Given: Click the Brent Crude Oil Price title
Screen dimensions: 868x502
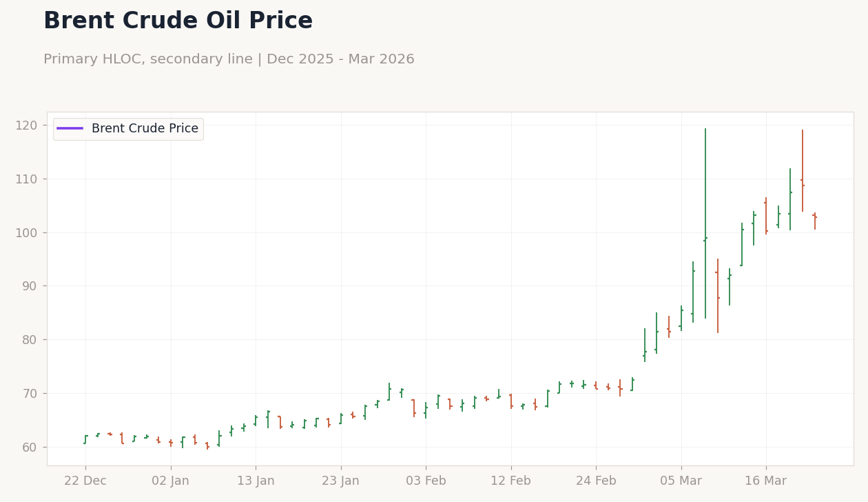Looking at the screenshot, I should click(178, 21).
